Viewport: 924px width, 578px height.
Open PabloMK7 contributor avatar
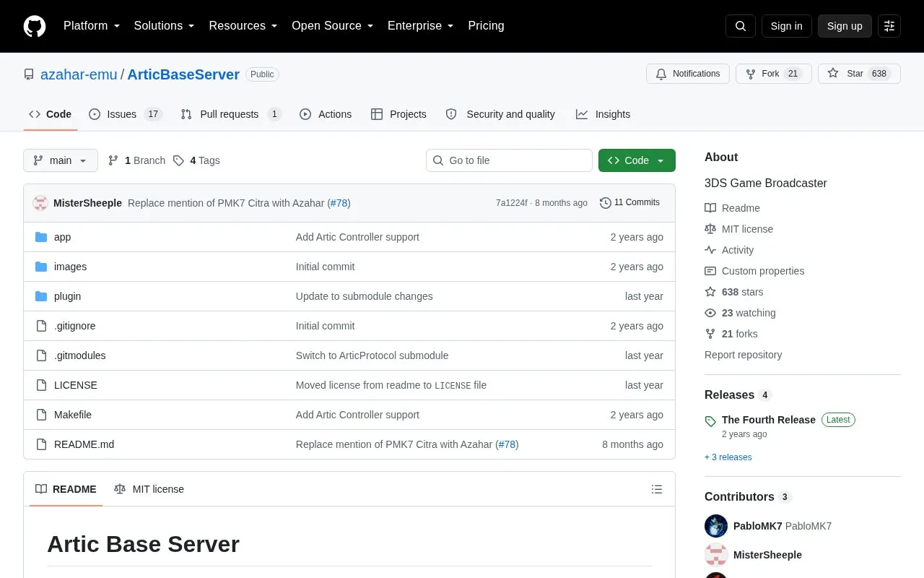716,526
